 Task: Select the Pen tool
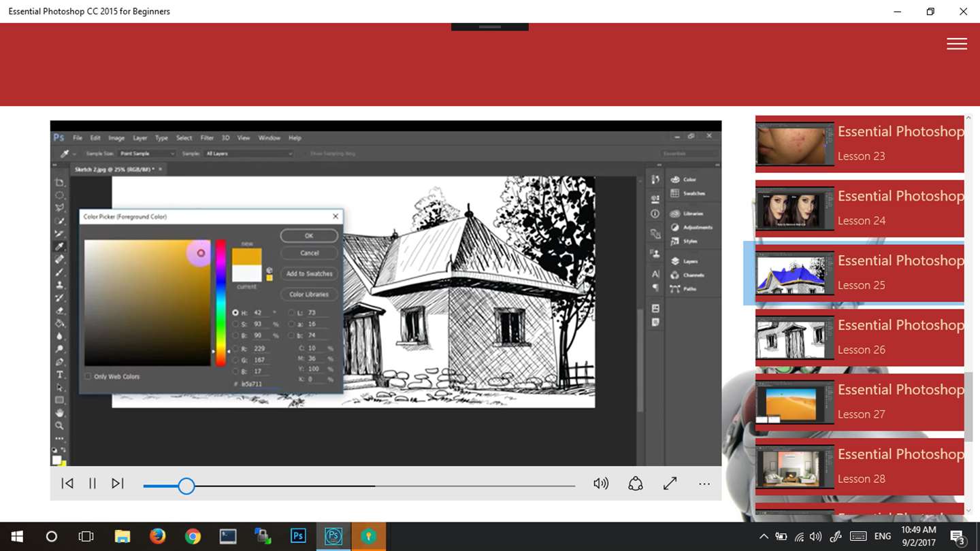[60, 362]
